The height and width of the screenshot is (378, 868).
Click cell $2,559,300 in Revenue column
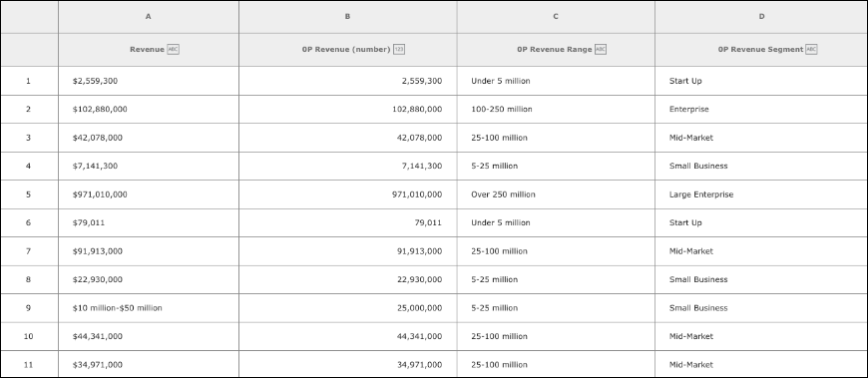coord(149,81)
